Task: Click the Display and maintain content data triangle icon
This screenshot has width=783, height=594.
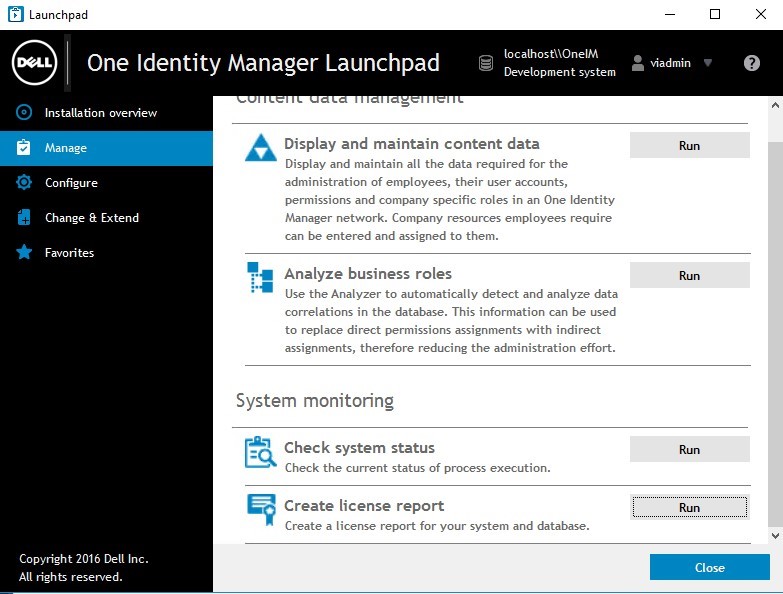Action: pyautogui.click(x=261, y=148)
